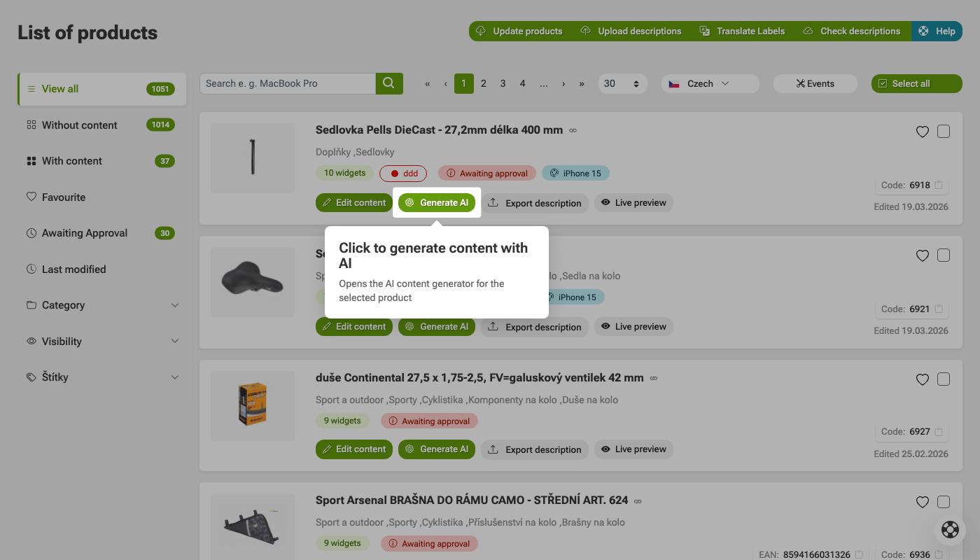Open Favourite products filter
Viewport: 980px width, 560px height.
pos(102,197)
